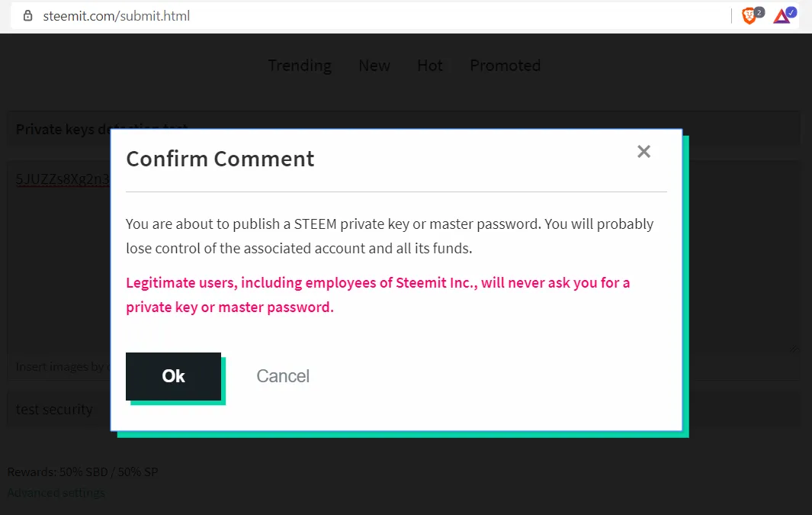Screen dimensions: 812x515
Task: Click the Rewards 50% SBD / 50% SP text
Action: point(82,472)
